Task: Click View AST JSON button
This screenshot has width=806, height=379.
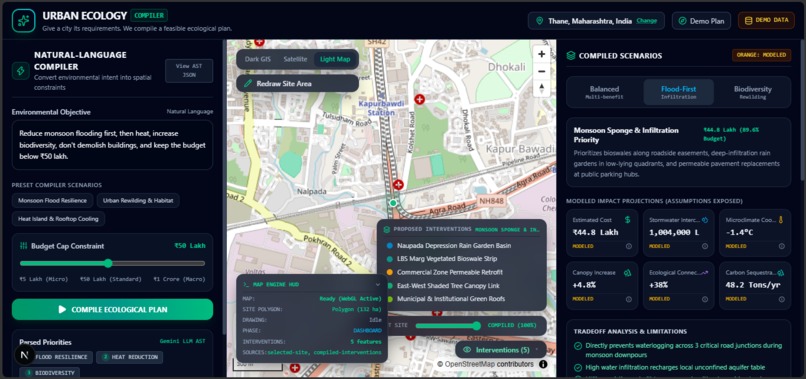Action: [189, 70]
